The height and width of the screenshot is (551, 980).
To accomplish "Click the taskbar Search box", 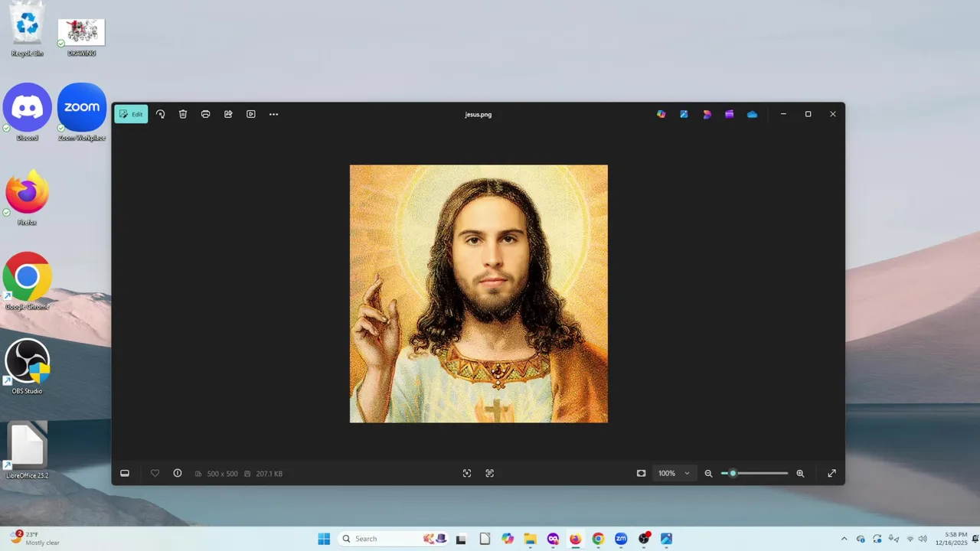I will [x=394, y=539].
